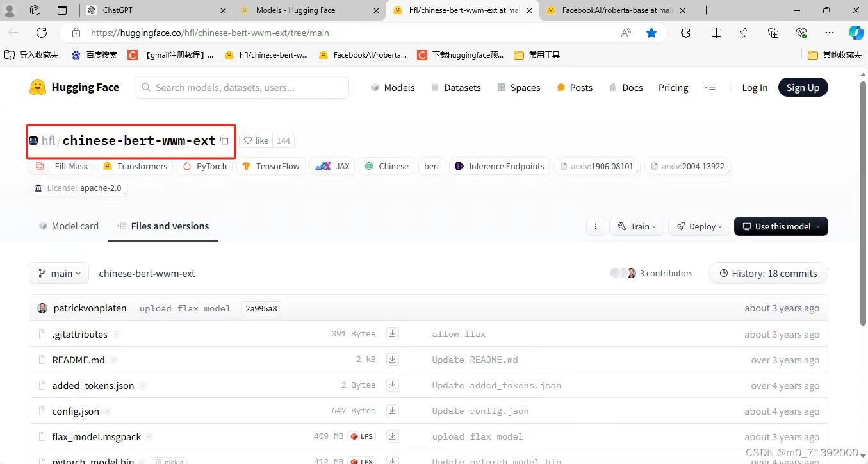Open the Copilot icon in toolbar
This screenshot has width=868, height=464.
[856, 33]
